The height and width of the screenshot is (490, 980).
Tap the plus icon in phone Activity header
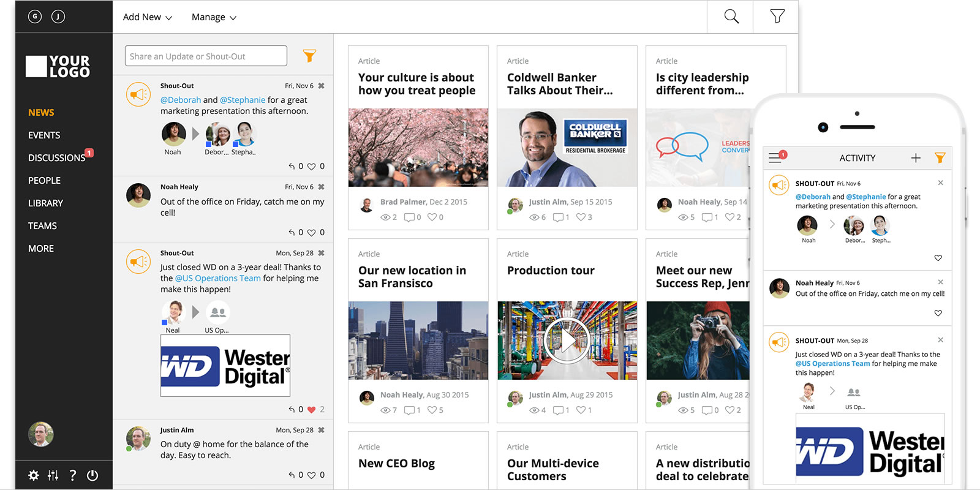(916, 158)
